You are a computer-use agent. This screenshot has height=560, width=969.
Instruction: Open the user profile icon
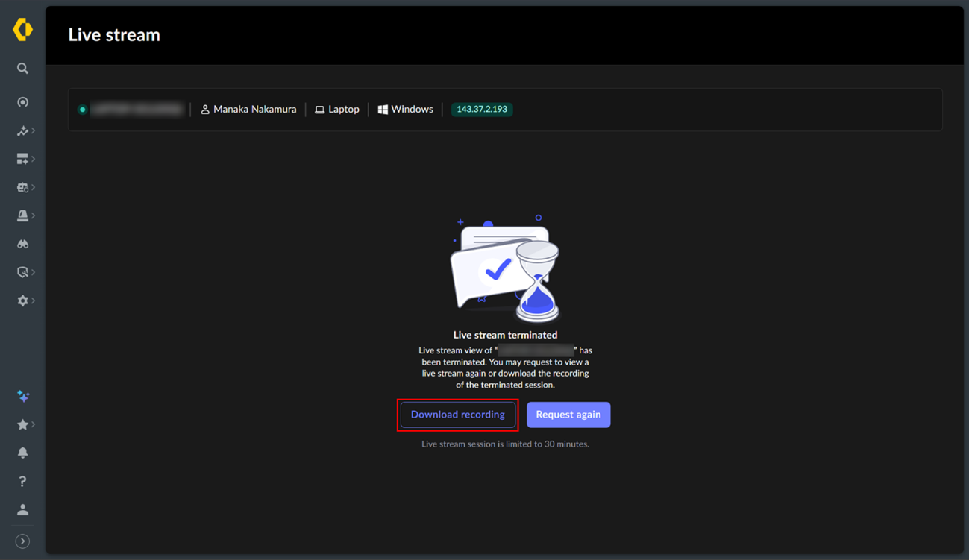[x=22, y=510]
